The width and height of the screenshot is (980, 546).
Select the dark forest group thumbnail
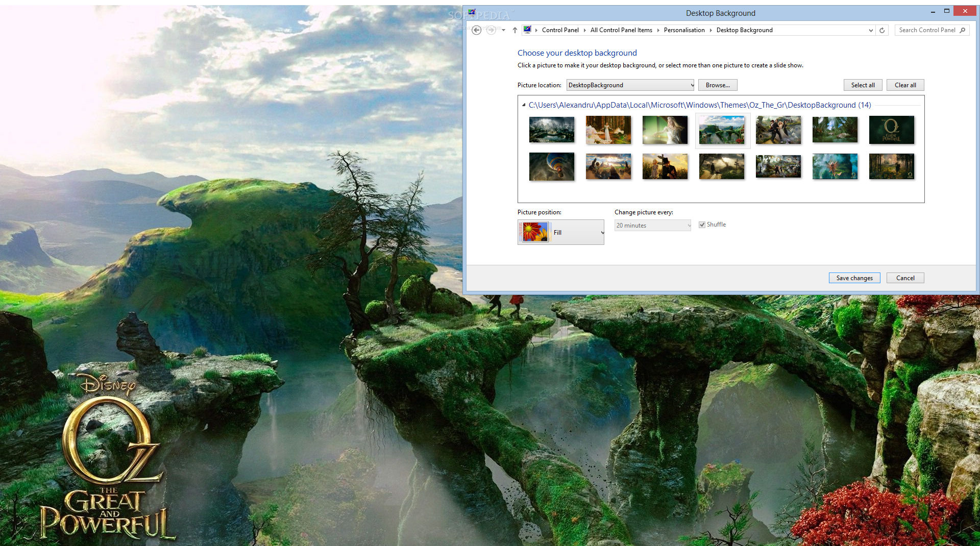point(778,166)
